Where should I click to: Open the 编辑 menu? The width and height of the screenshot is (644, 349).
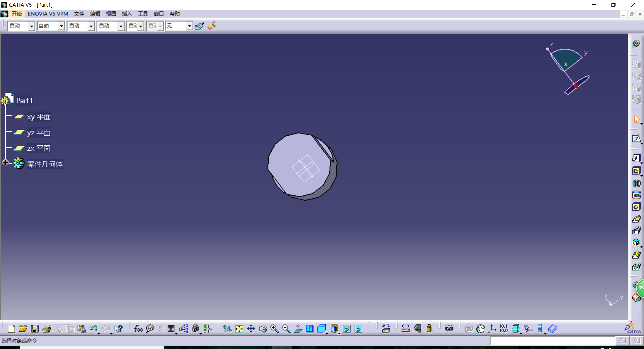(x=95, y=14)
